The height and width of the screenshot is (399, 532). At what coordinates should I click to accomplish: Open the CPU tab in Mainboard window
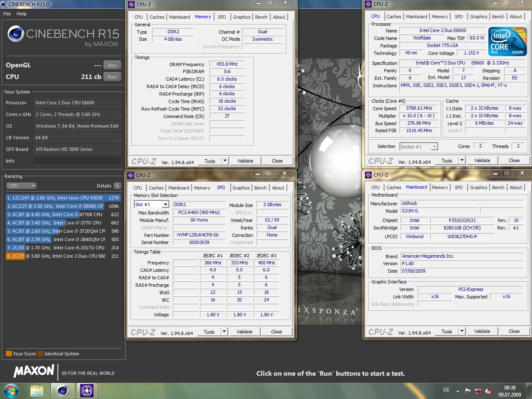click(375, 187)
